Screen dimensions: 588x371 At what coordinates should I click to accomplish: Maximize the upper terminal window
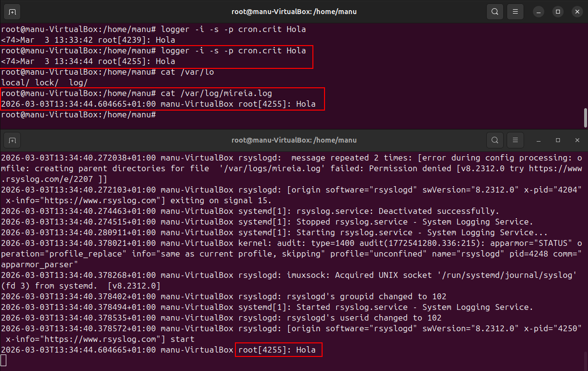click(x=558, y=12)
